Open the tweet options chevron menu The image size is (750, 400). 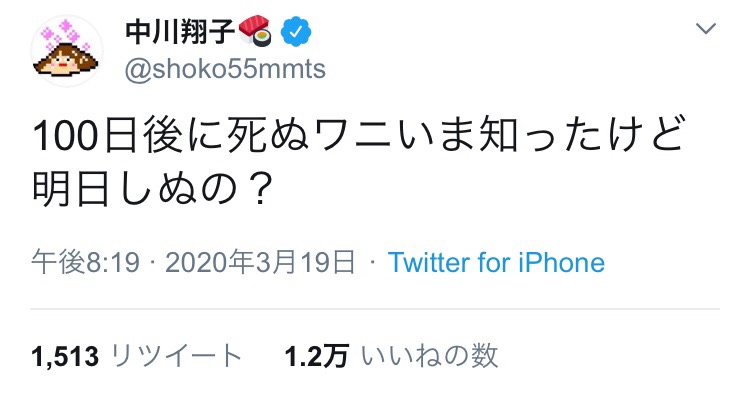706,29
